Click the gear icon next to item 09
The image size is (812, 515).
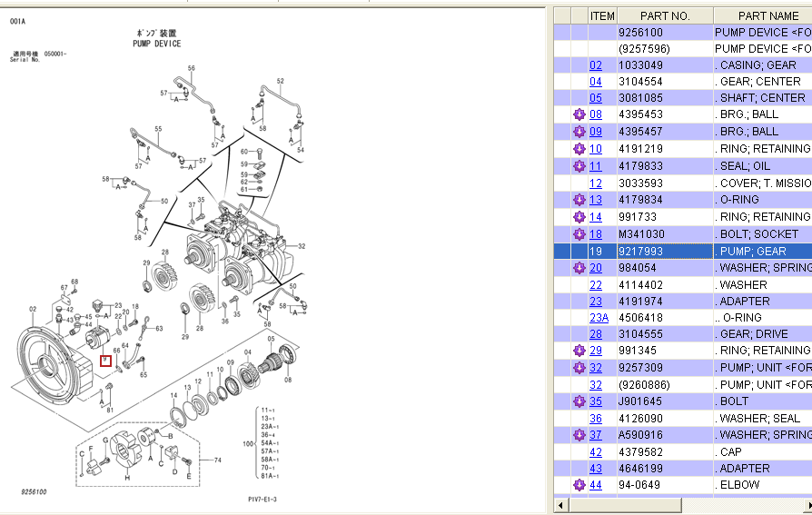[579, 132]
